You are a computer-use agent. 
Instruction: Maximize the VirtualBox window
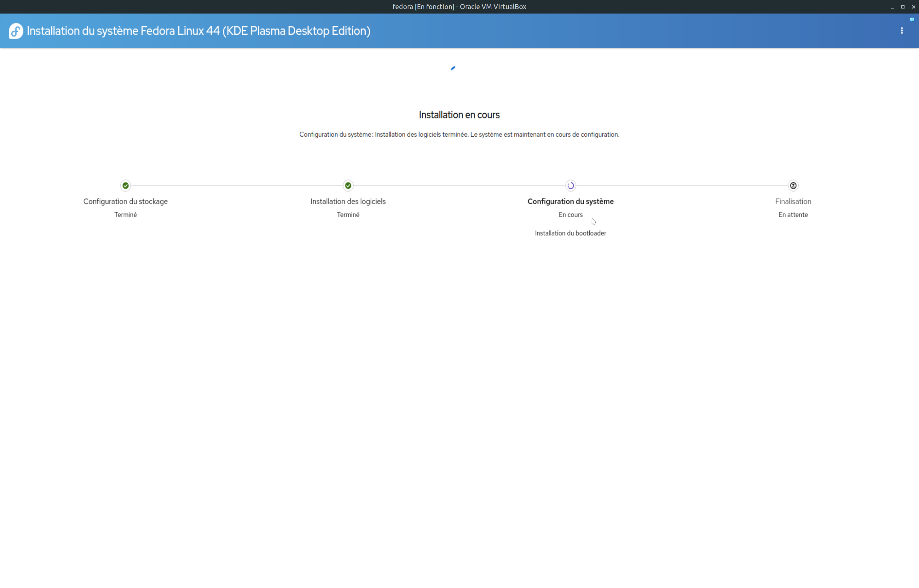903,7
